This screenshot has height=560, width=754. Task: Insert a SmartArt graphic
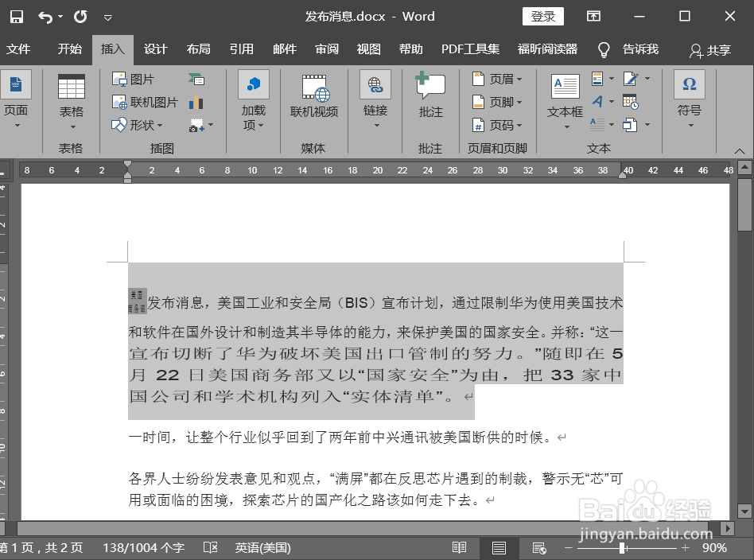(196, 79)
